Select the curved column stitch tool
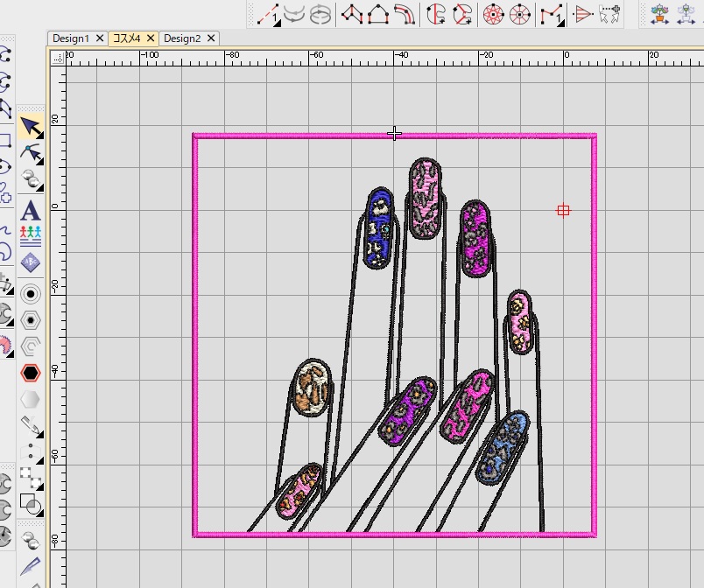This screenshot has width=704, height=588. (x=405, y=14)
